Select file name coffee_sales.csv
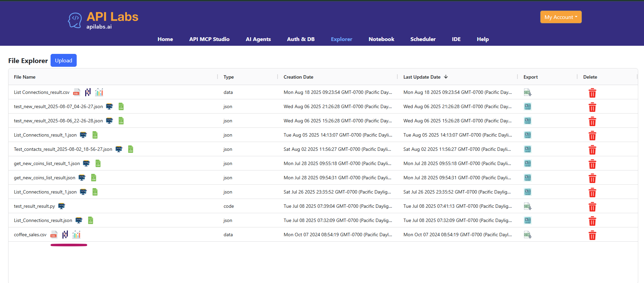The height and width of the screenshot is (283, 644). point(30,235)
